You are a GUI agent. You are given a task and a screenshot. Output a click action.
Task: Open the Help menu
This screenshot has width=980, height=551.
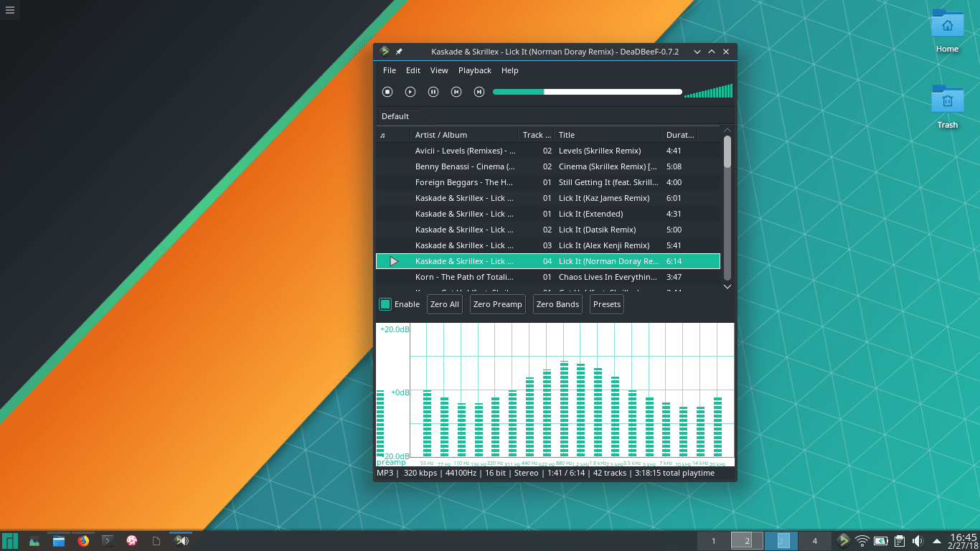point(510,70)
